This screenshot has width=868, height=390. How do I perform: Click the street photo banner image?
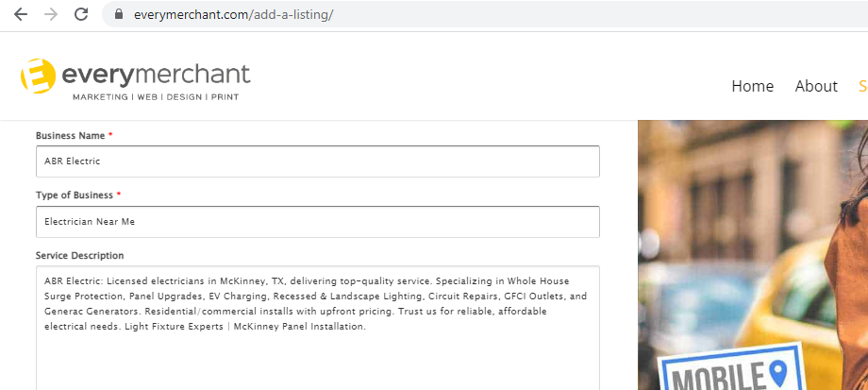tap(753, 255)
